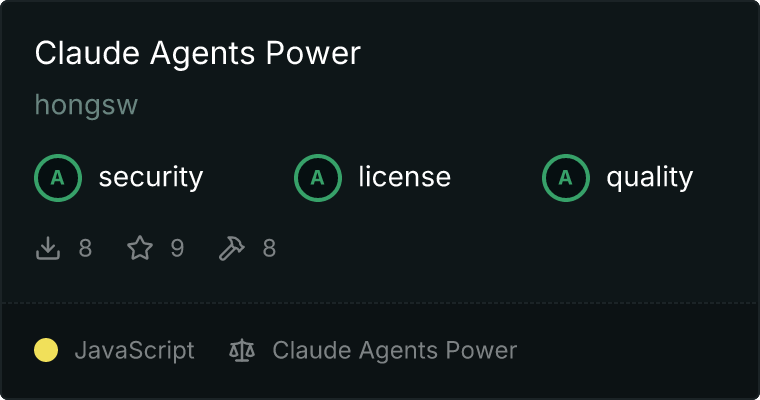This screenshot has height=400, width=760.
Task: Click the yellow JavaScript language dot
Action: pos(46,351)
